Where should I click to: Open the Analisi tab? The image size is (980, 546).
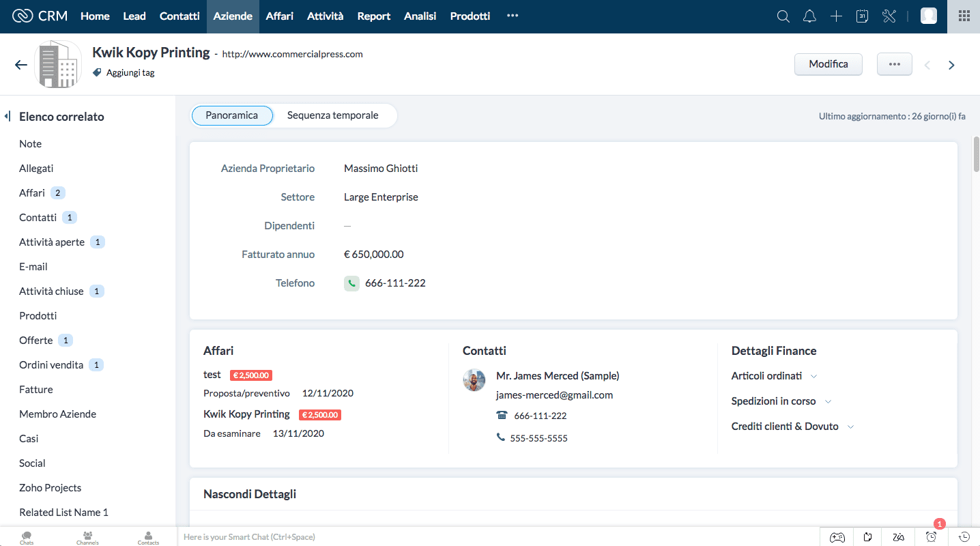tap(420, 16)
